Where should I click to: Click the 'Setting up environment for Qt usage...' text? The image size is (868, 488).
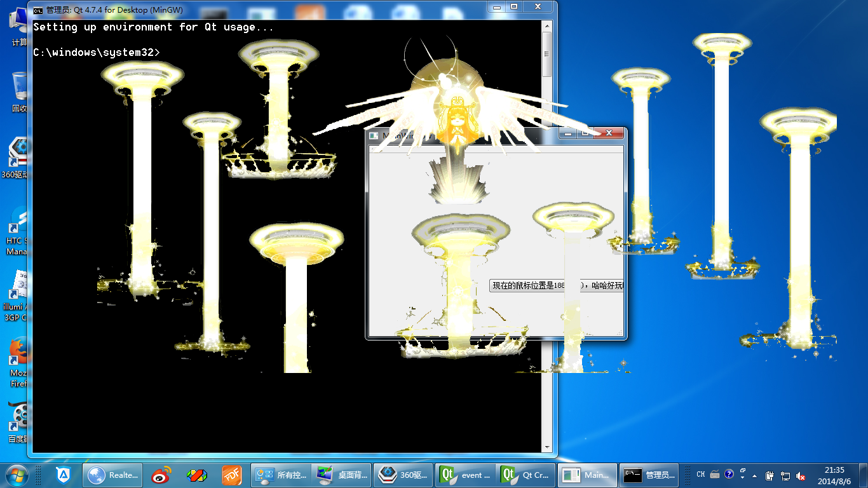[x=154, y=27]
